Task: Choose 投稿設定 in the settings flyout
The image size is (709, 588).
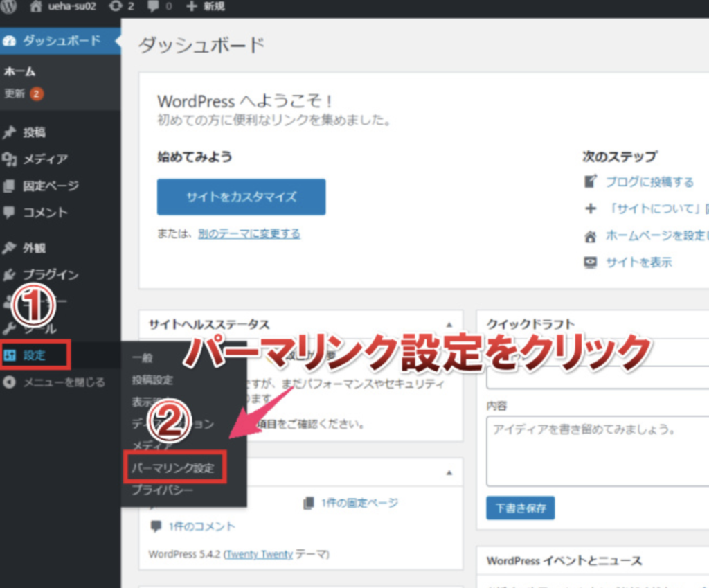Action: coord(152,380)
